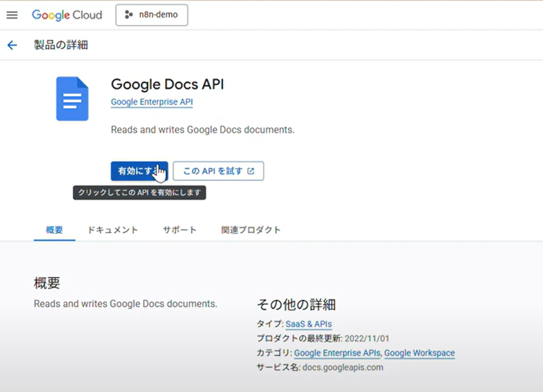
Task: Open the hamburger navigation menu
Action: pos(12,15)
